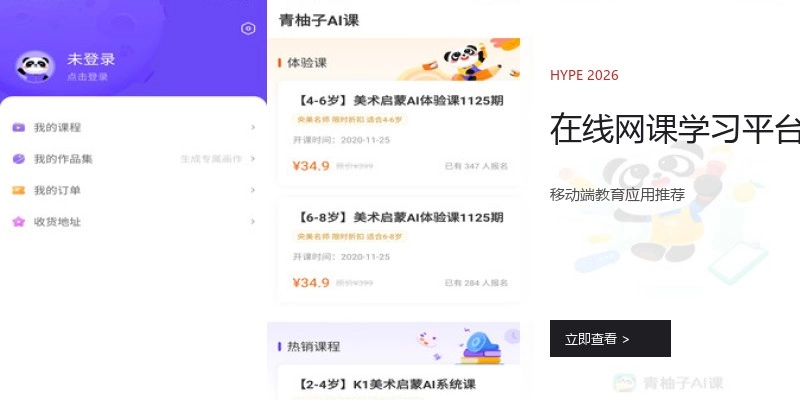
Task: Open 我的作品集 menu entry
Action: tap(133, 159)
